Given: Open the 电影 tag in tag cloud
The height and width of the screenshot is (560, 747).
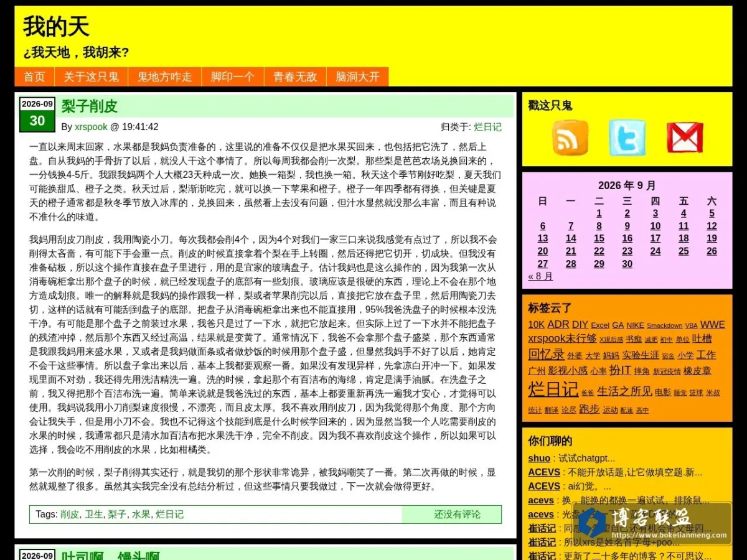Looking at the screenshot, I should pos(663,392).
